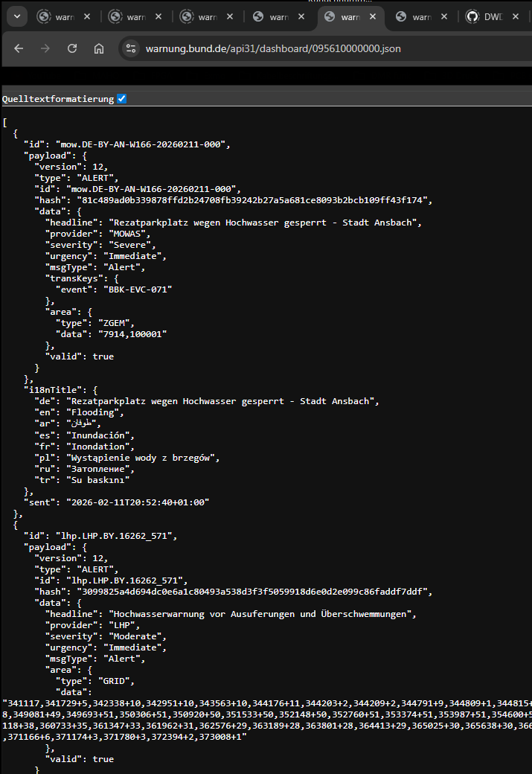Viewport: 532px width, 774px height.
Task: Open the browser home page
Action: pos(99,48)
